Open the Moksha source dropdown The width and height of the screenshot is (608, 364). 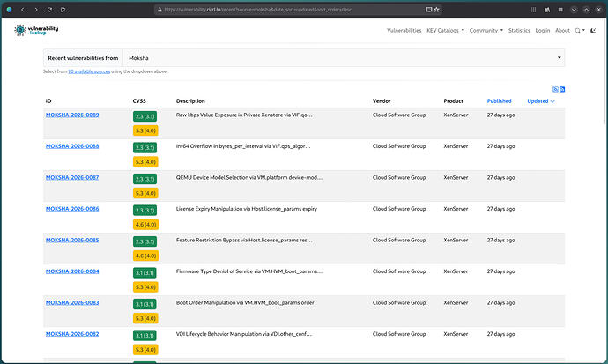(344, 58)
